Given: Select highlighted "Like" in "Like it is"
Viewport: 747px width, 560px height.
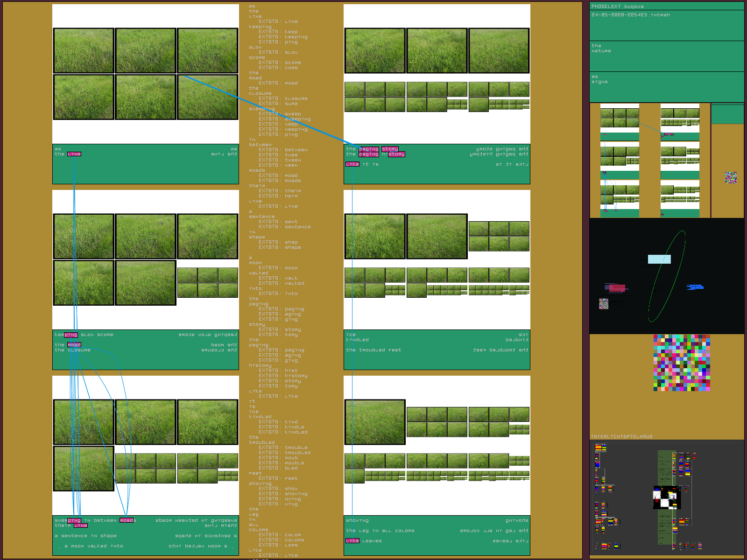Looking at the screenshot, I should pos(352,164).
